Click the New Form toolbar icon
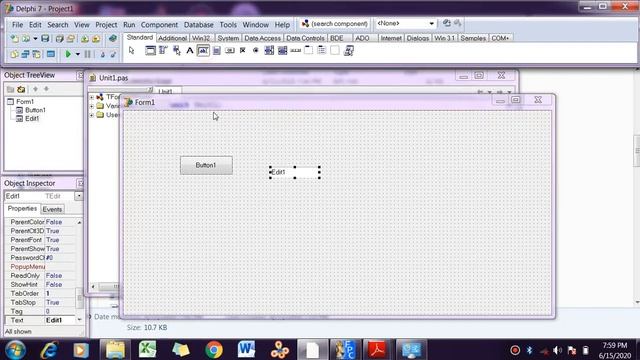Screen dimensions: 640x360 (51, 54)
